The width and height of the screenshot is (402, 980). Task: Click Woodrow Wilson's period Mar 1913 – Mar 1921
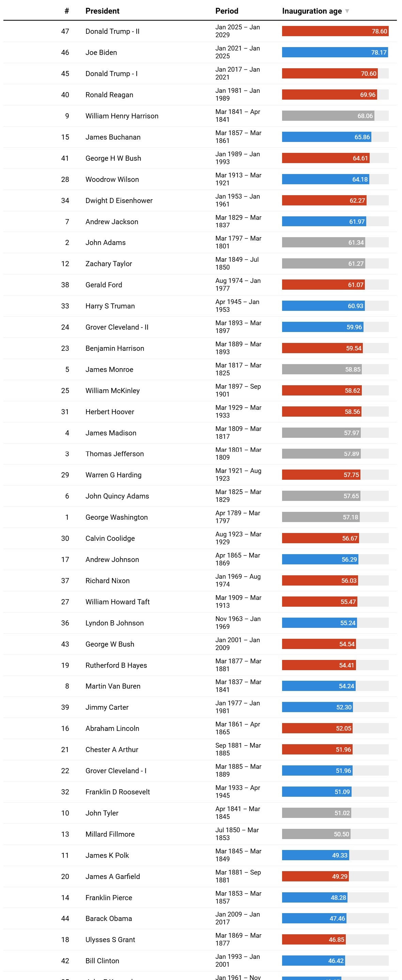[238, 179]
